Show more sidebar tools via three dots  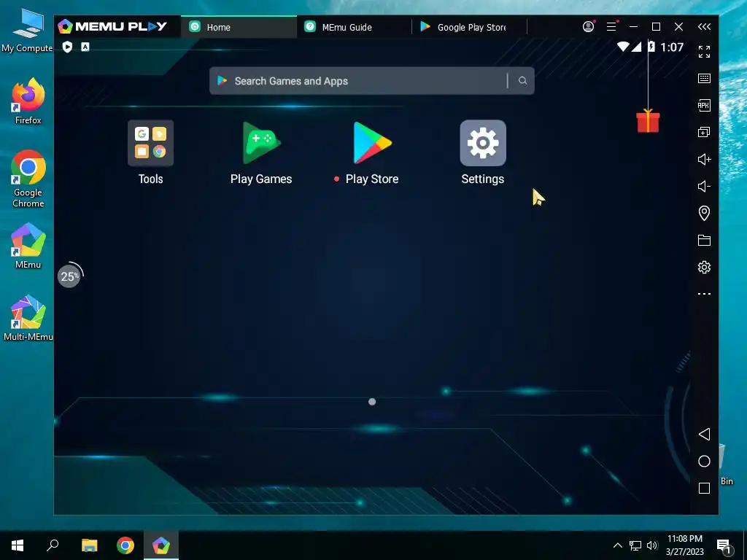coord(704,294)
